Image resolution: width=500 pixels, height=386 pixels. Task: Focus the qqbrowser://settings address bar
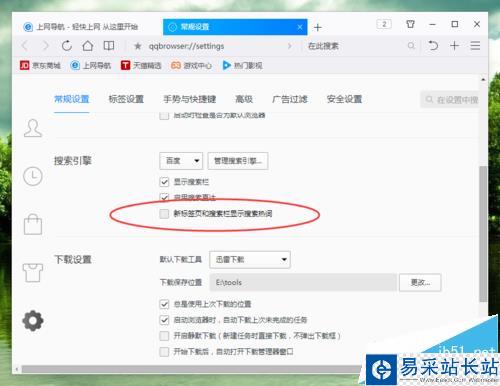point(213,46)
